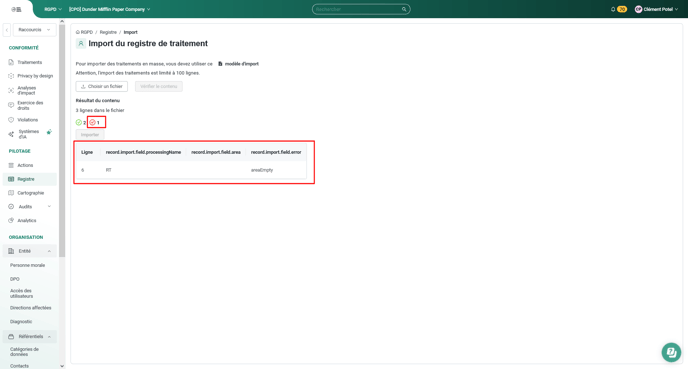The width and height of the screenshot is (688, 369).
Task: Open Directions affectées page
Action: (31, 308)
